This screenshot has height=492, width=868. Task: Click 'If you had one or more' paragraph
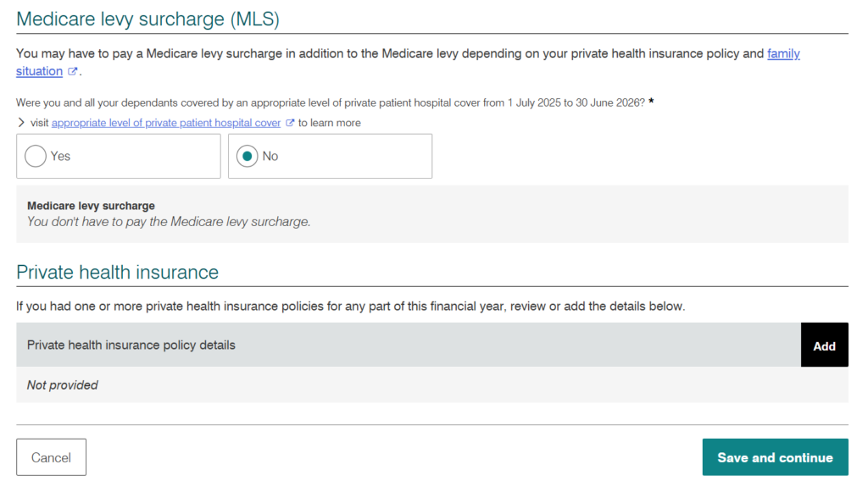click(350, 307)
